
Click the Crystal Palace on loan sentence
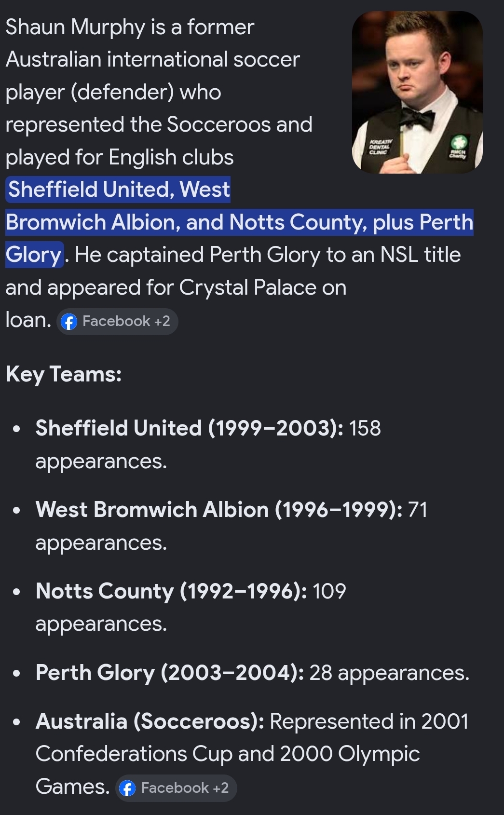click(176, 303)
